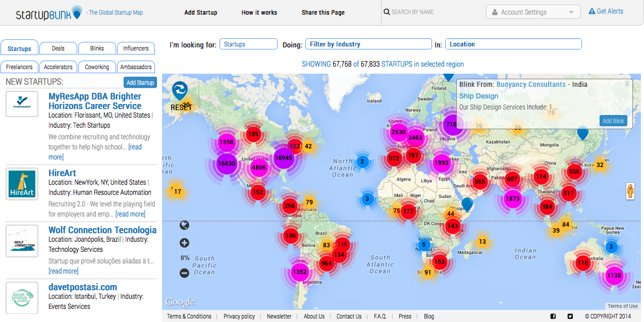This screenshot has height=322, width=644.
Task: Switch to the Deals tab
Action: [58, 48]
